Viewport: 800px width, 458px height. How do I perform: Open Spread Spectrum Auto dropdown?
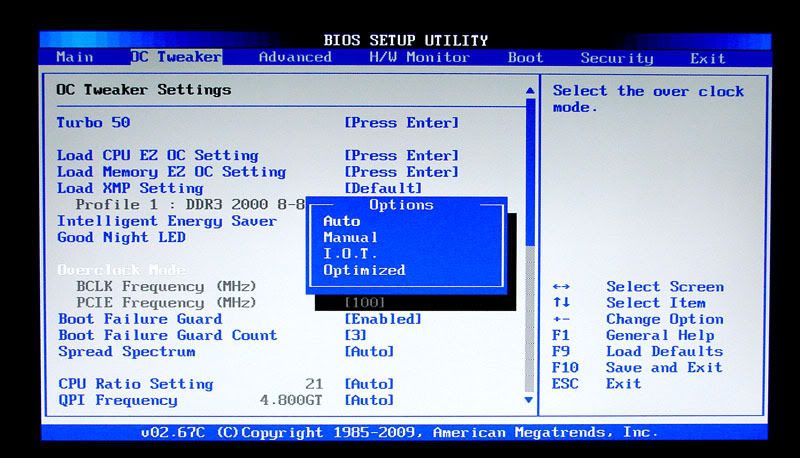[369, 352]
